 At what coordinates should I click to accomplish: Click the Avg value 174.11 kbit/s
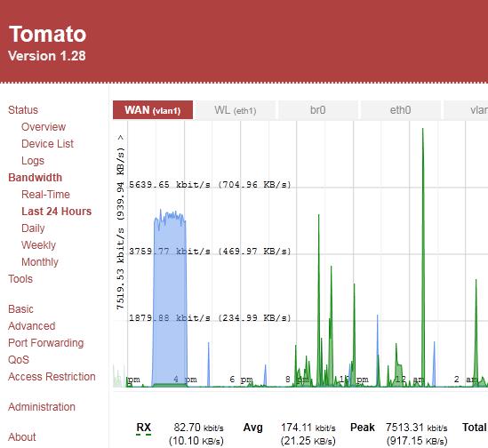tap(308, 428)
